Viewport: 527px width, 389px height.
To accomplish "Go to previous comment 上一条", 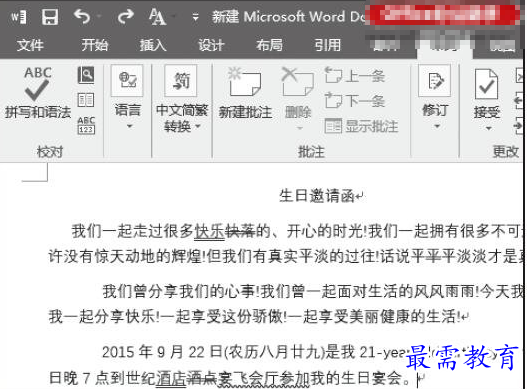I will click(x=355, y=75).
